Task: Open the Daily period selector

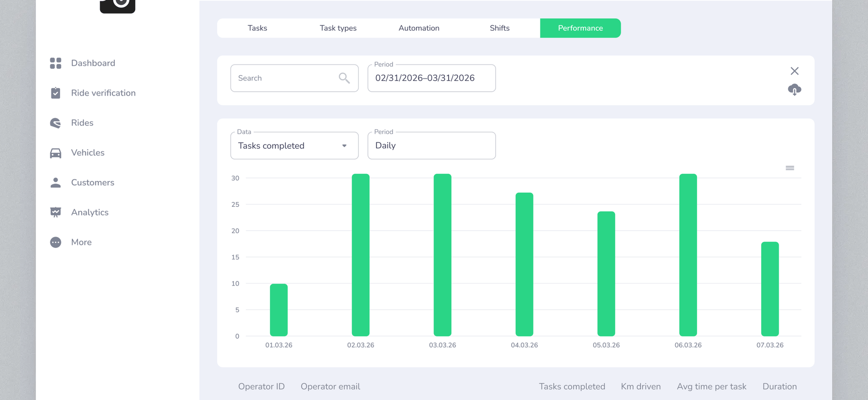Action: [x=432, y=145]
